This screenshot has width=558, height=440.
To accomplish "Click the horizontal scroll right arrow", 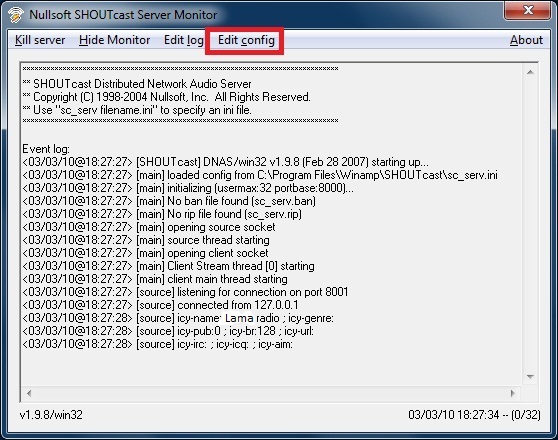I will click(512, 393).
